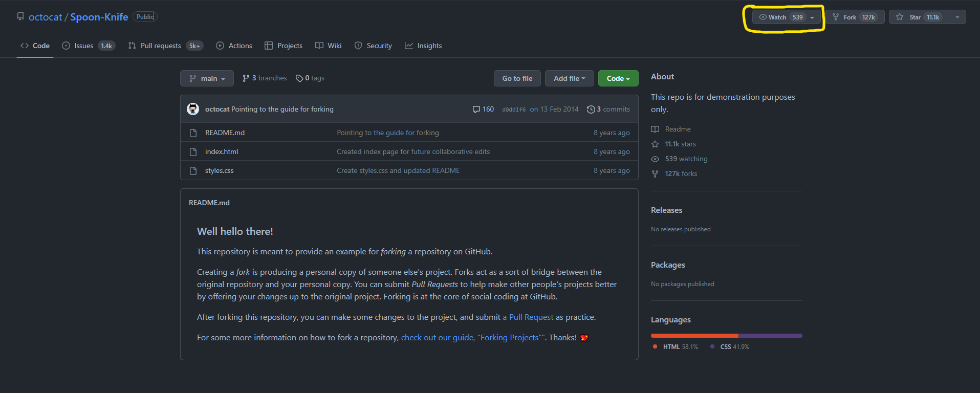The width and height of the screenshot is (980, 393).
Task: Open the Releases heading link
Action: [666, 210]
